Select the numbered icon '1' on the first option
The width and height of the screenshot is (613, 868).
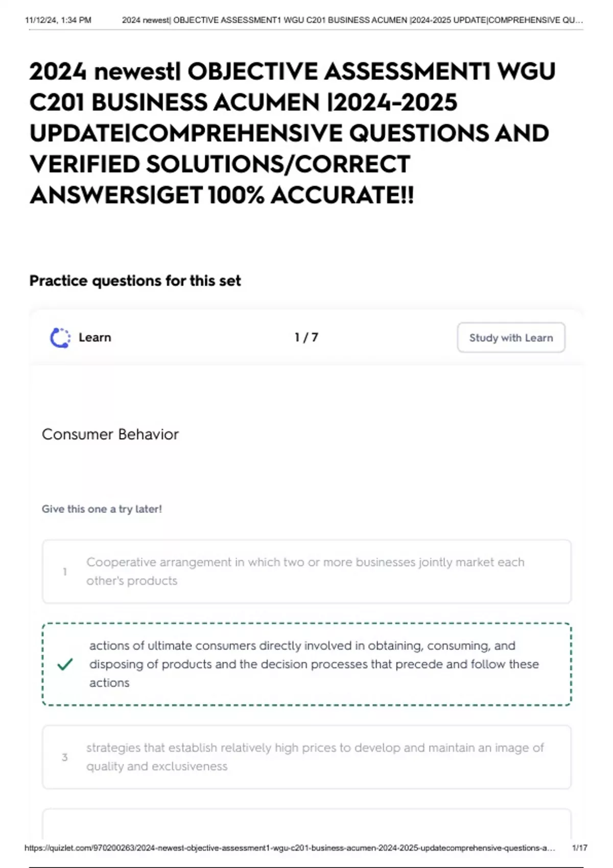point(64,571)
